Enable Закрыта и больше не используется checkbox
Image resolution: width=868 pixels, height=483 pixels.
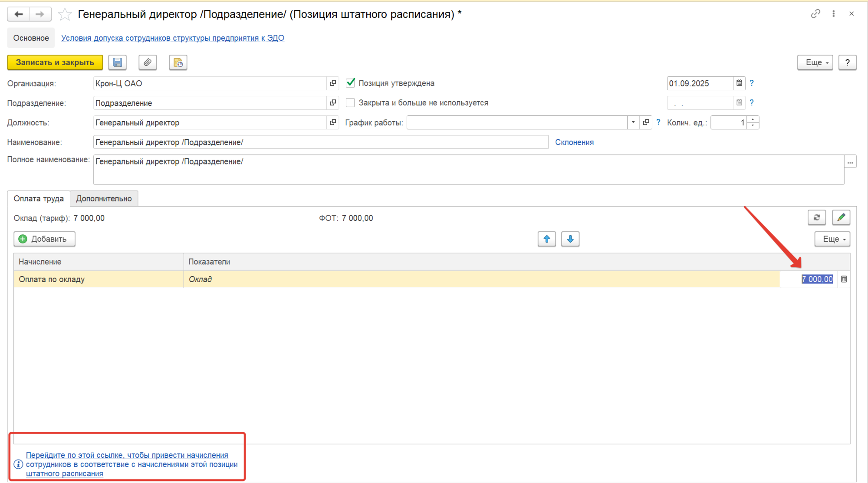pos(350,103)
